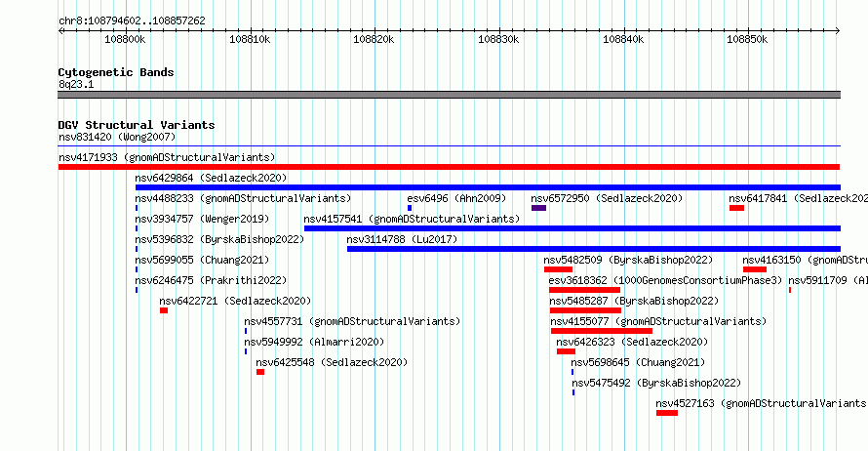Open the nsv5698645 (Chuang2021) label
The height and width of the screenshot is (451, 868).
[x=638, y=362]
